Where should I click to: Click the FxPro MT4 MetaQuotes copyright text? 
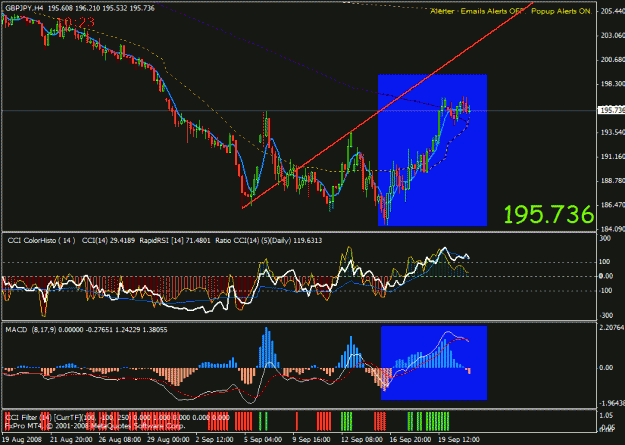pos(95,426)
